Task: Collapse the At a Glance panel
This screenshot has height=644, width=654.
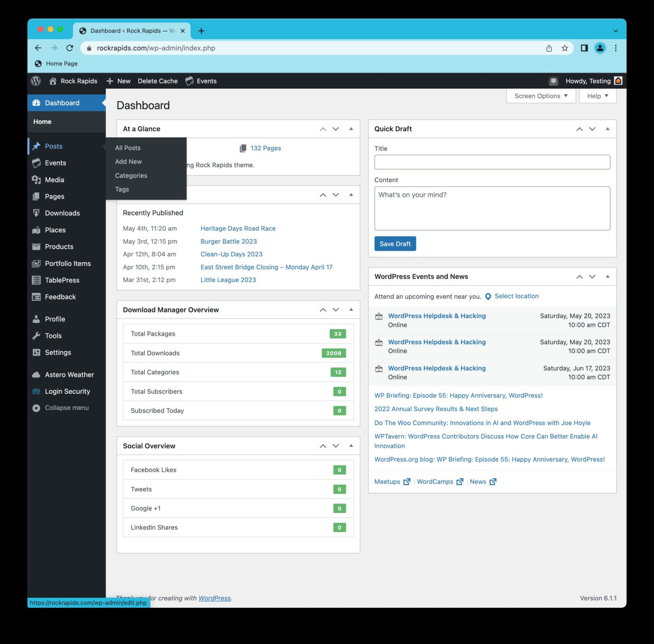Action: [x=351, y=129]
